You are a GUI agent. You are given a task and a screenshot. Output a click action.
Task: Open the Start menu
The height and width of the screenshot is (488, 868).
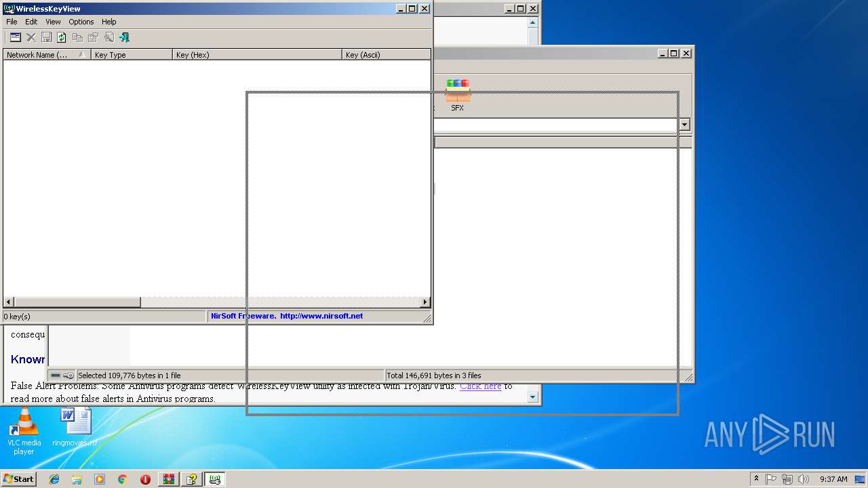pyautogui.click(x=18, y=479)
